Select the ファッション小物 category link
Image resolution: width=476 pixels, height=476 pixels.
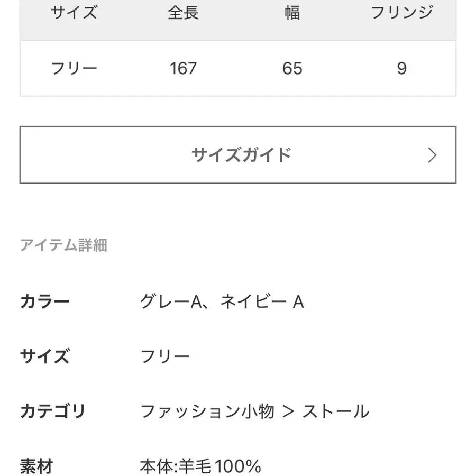[207, 411]
